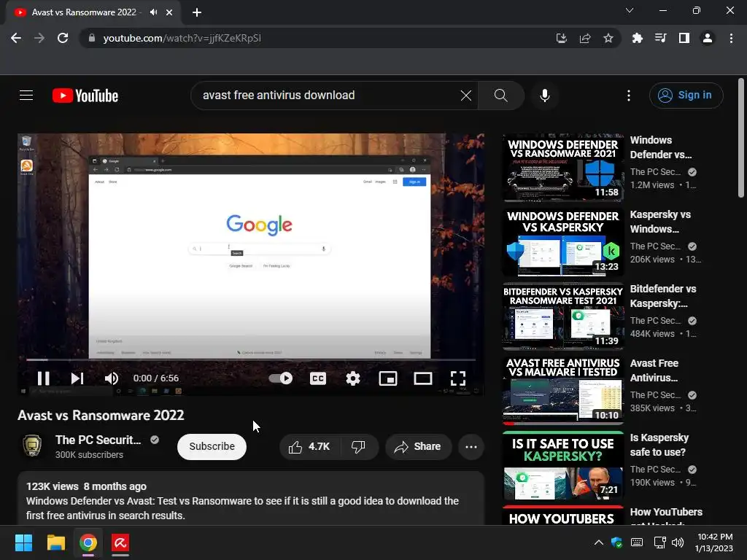This screenshot has height=560, width=747.
Task: Dislike the video
Action: tap(358, 447)
